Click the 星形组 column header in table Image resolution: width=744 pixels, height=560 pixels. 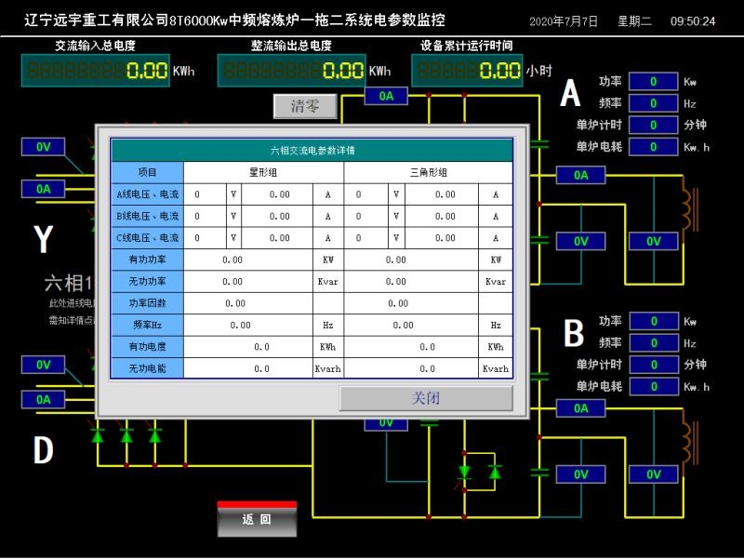(x=263, y=172)
